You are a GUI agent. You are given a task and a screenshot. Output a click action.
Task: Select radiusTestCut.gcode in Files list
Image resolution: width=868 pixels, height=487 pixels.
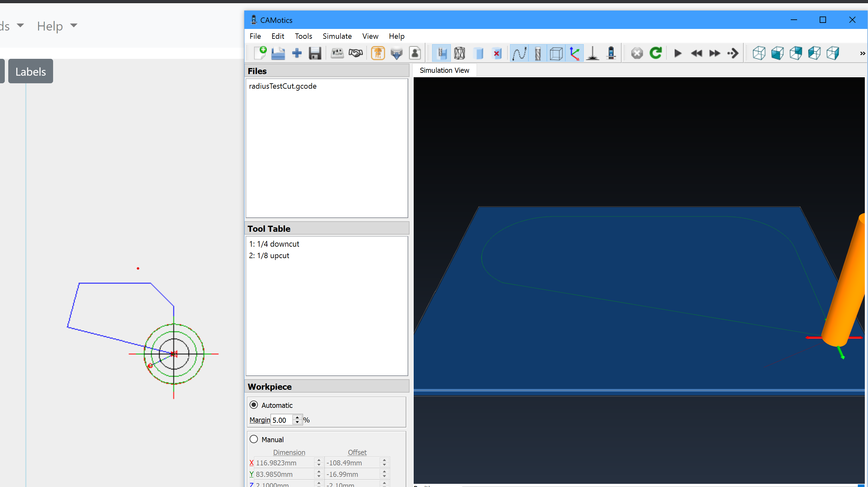(283, 86)
